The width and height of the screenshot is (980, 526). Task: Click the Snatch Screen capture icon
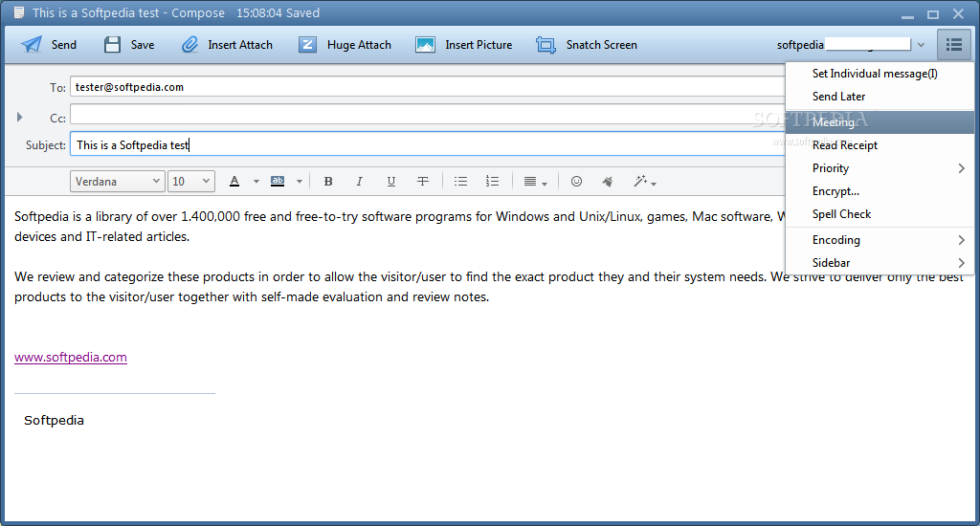coord(546,45)
